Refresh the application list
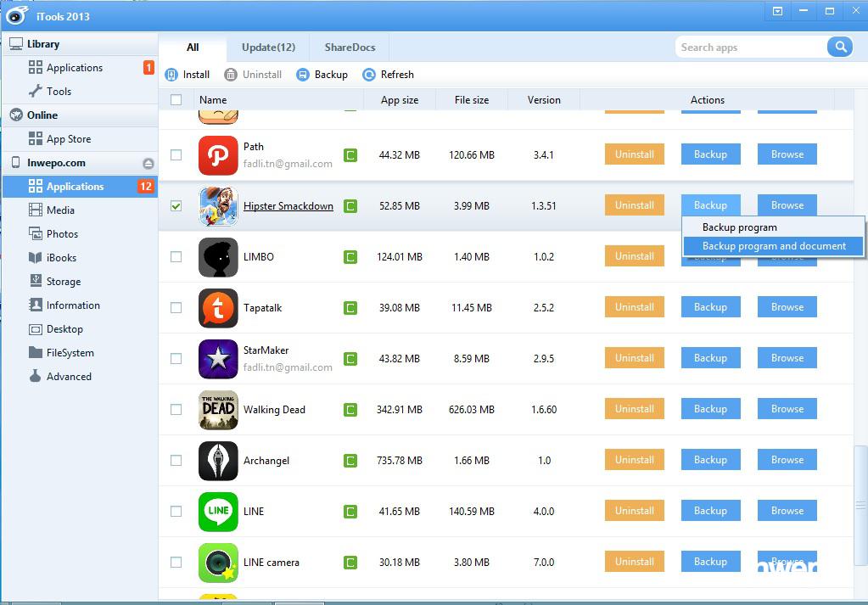Screen dimensions: 868x605 (x=388, y=75)
